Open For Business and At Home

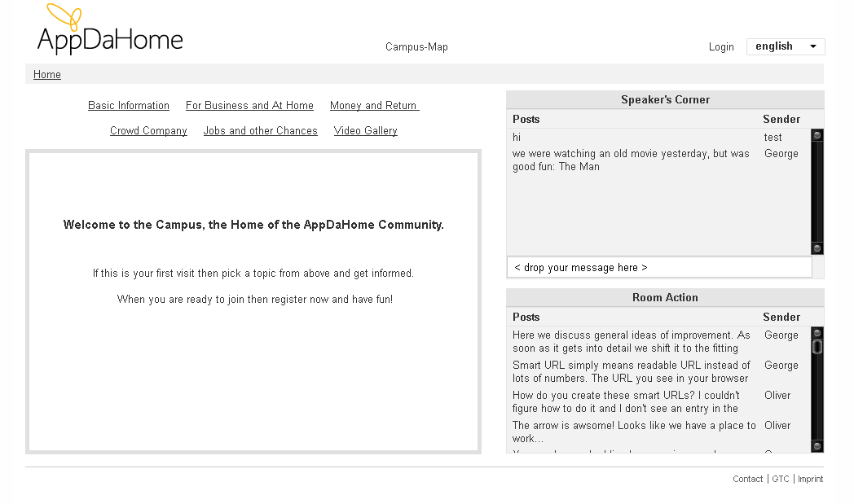(249, 106)
